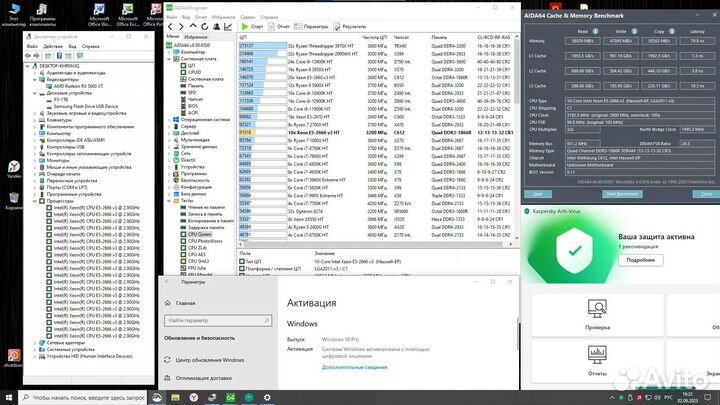720x405 pixels.
Task: Collapse the Процессоры node in Device Manager
Action: pos(35,201)
